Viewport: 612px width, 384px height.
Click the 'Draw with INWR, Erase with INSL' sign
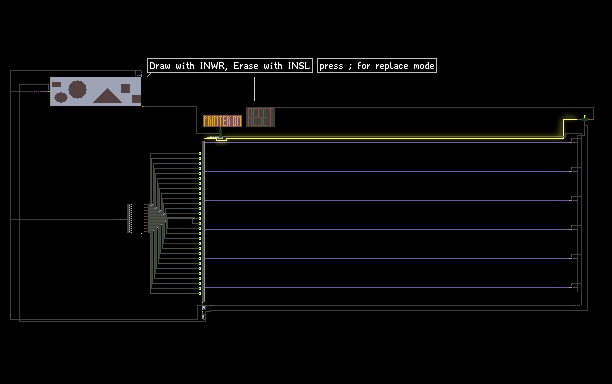click(230, 66)
